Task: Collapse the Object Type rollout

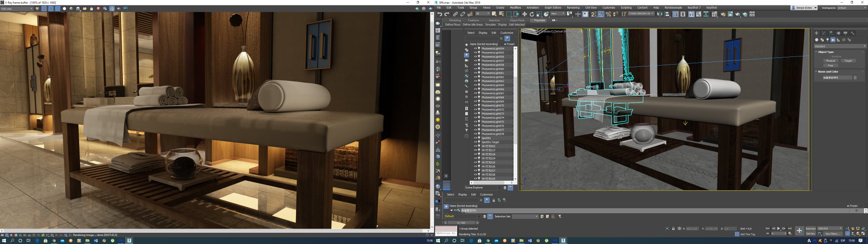Action: point(826,52)
